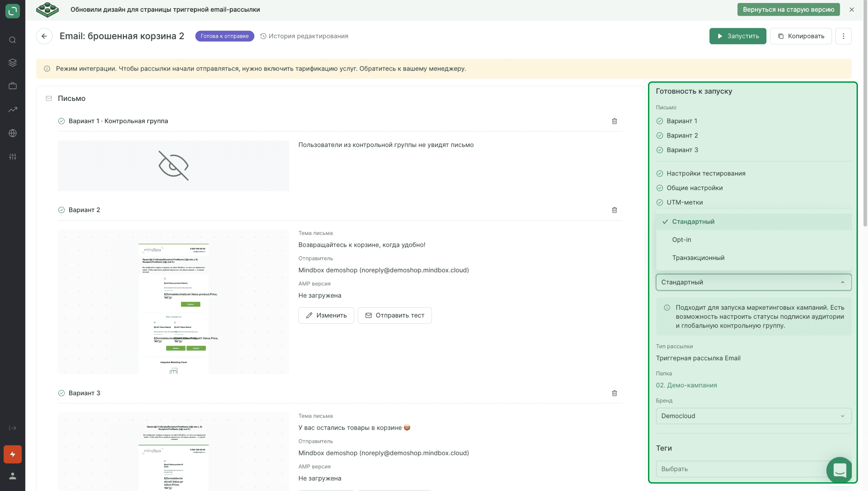This screenshot has height=491, width=868.
Task: Click the Вариант 3 section header
Action: [84, 393]
